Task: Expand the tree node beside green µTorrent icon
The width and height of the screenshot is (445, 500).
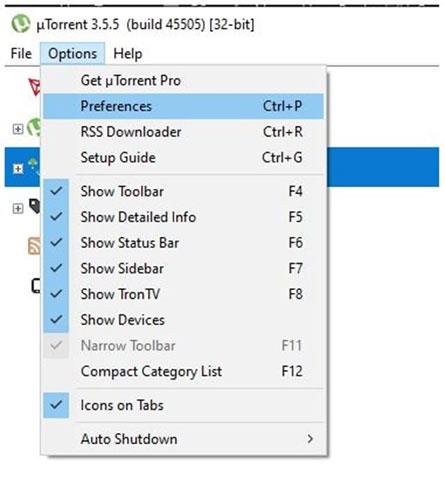Action: tap(18, 129)
